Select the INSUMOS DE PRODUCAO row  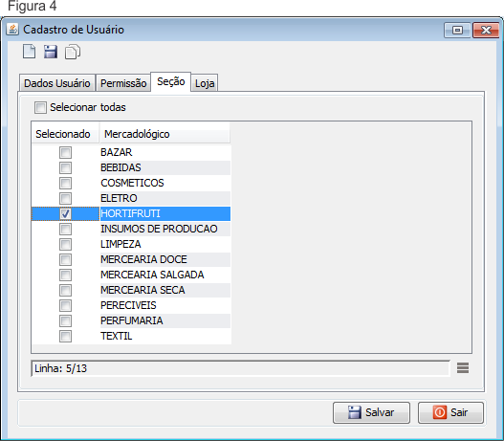click(131, 229)
